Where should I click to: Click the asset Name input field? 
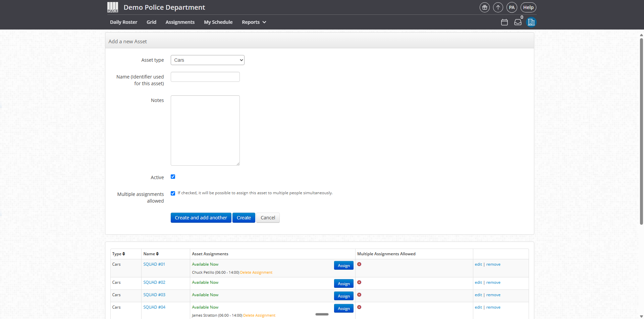click(x=205, y=77)
